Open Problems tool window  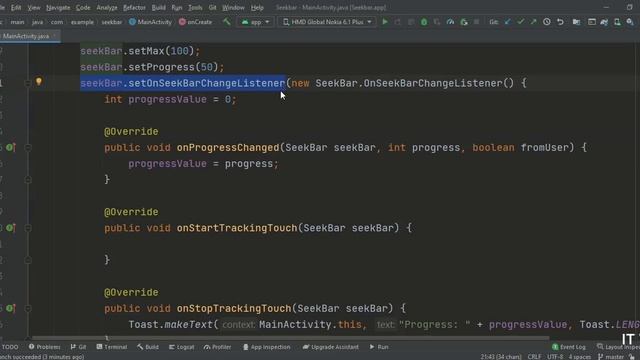click(44, 347)
